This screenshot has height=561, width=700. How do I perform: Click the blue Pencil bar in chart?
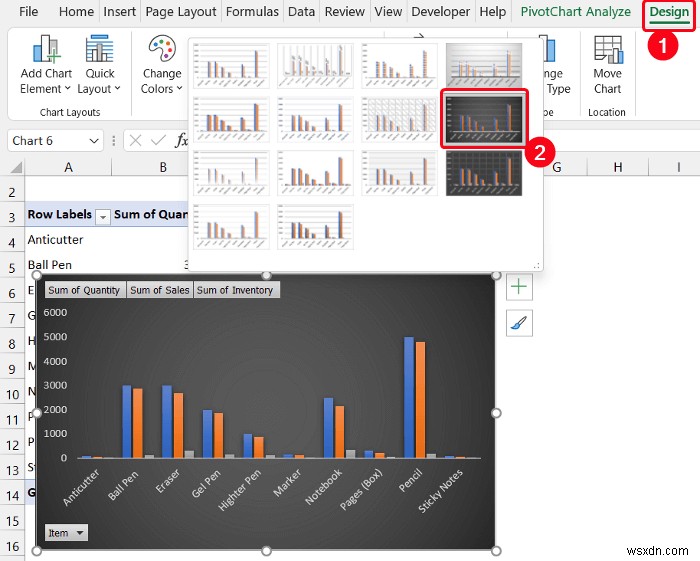pyautogui.click(x=409, y=397)
